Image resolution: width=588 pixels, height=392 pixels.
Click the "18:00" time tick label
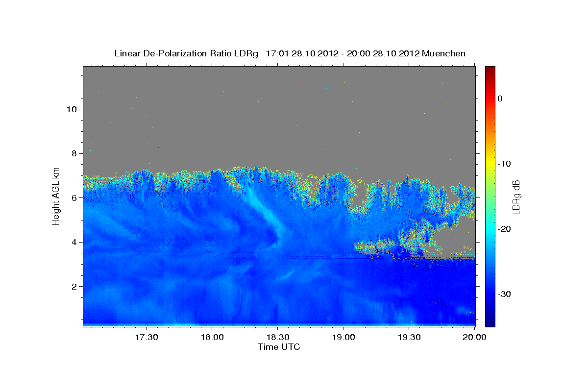212,338
